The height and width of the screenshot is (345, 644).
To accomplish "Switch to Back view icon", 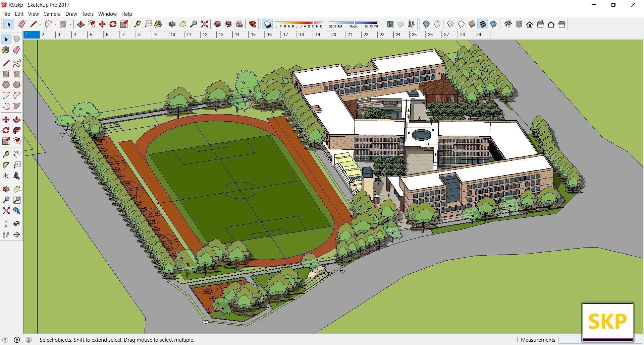I will point(551,24).
